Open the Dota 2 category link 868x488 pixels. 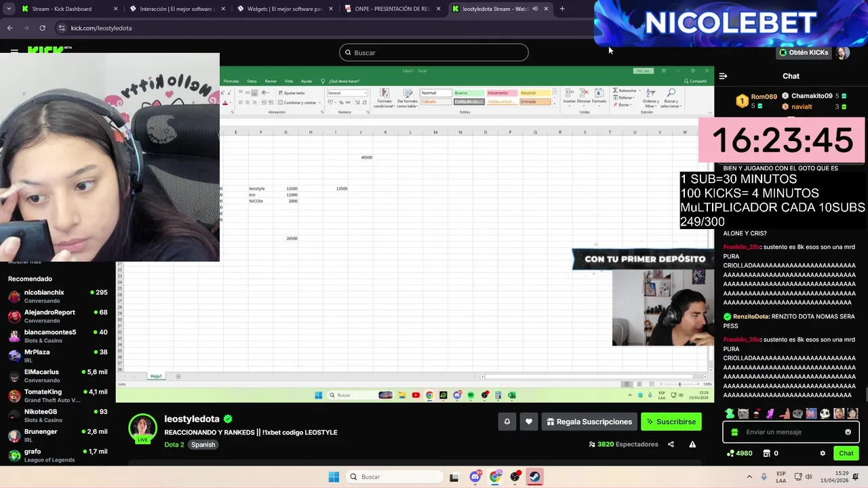pyautogui.click(x=174, y=445)
